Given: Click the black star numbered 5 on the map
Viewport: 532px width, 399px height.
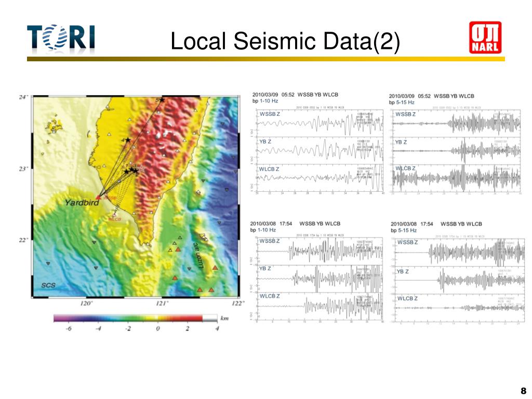Looking at the screenshot, I should (x=162, y=100).
